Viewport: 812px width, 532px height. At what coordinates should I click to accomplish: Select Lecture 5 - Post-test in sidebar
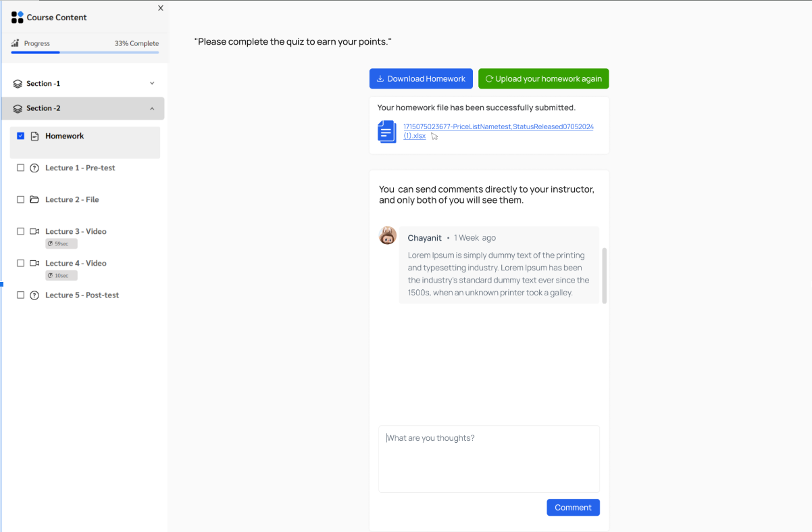82,295
